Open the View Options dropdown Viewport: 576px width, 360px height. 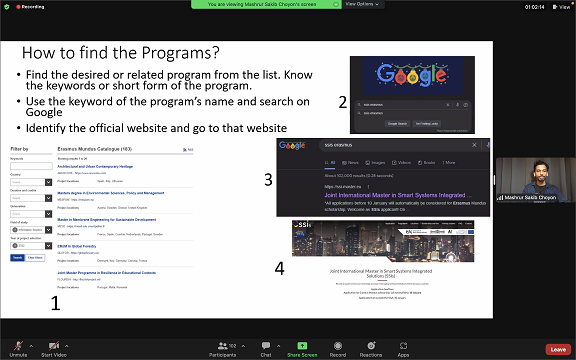[362, 4]
